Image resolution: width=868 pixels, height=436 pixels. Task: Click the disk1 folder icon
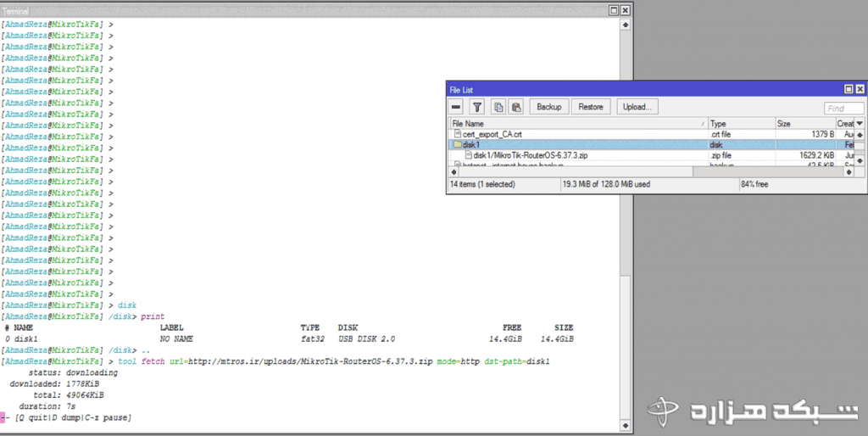click(457, 144)
